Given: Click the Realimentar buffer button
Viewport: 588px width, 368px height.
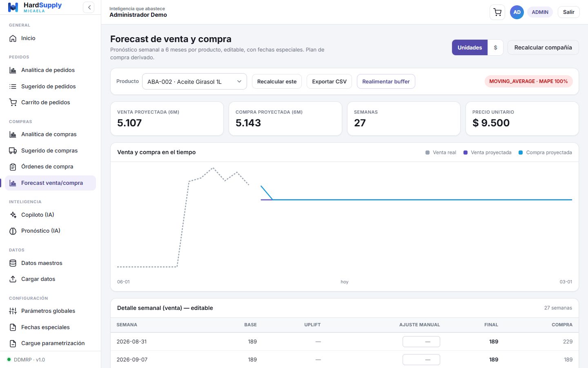Looking at the screenshot, I should 386,81.
